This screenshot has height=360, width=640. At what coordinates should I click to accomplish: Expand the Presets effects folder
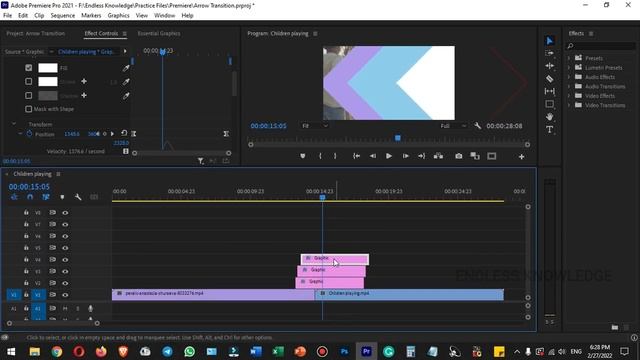(569, 58)
